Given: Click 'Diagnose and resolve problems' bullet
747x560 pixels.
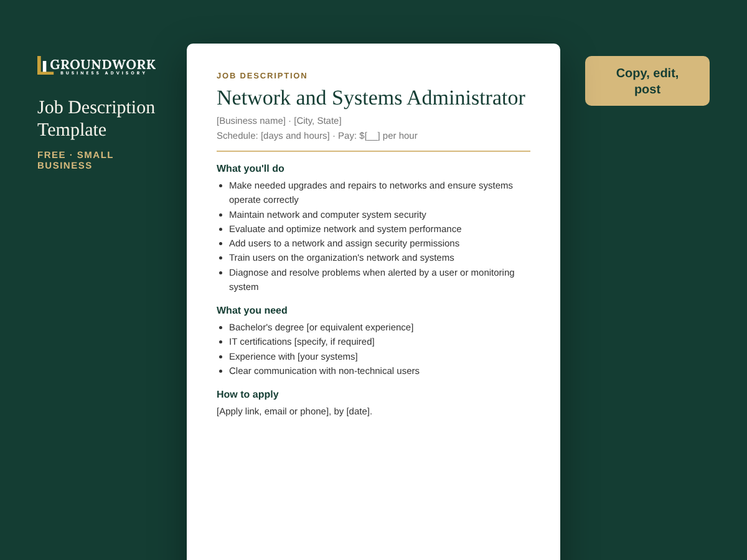Looking at the screenshot, I should pos(372,279).
